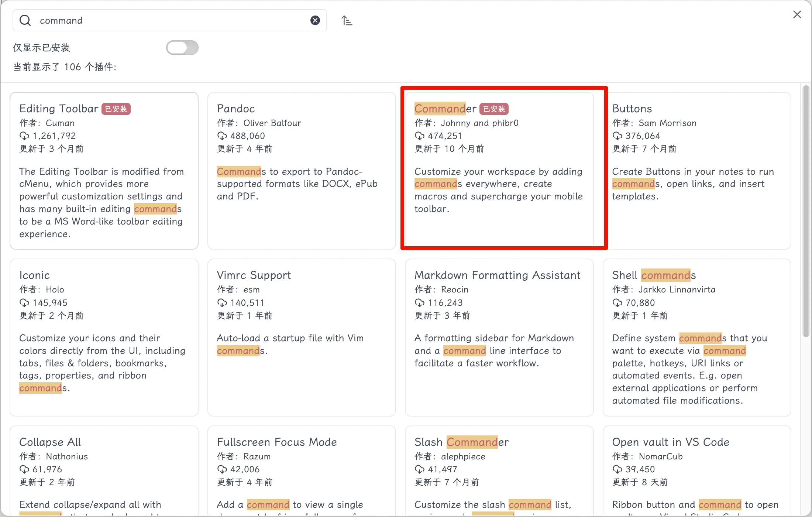This screenshot has height=517, width=812.
Task: Close the plugin browser dialog
Action: (797, 14)
